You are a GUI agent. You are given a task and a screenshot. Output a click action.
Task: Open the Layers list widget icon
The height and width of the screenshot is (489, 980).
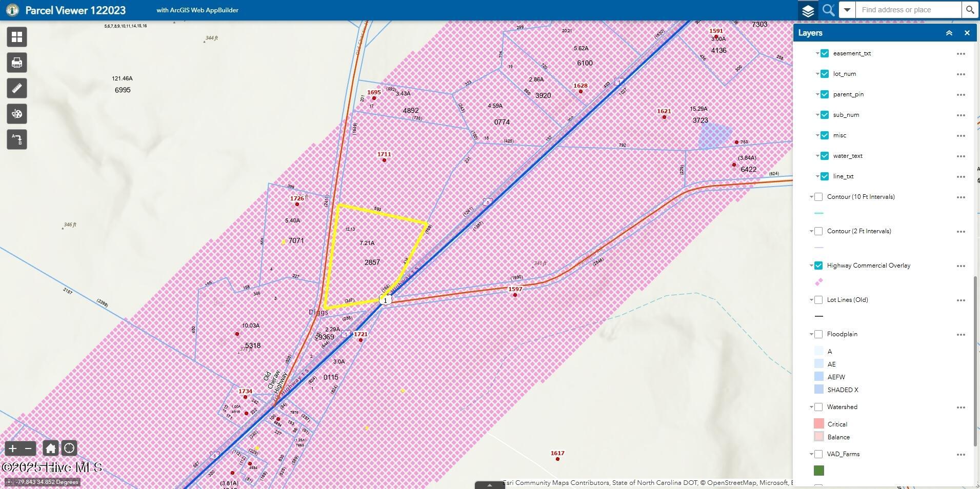coord(808,10)
